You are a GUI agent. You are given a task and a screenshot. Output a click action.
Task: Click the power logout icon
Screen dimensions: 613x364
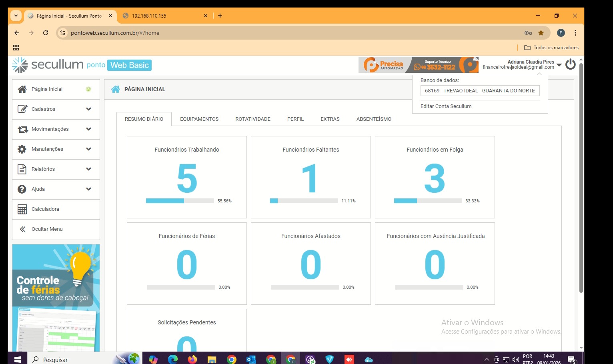coord(571,64)
